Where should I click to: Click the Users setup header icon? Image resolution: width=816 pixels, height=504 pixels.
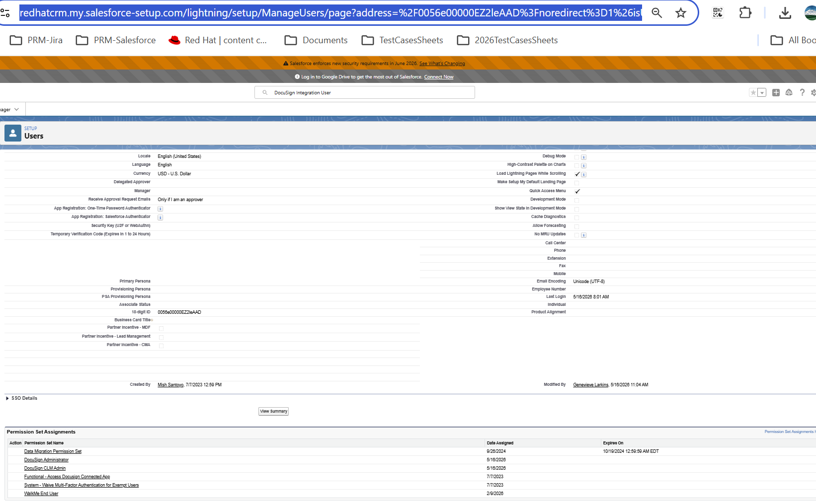click(x=13, y=134)
